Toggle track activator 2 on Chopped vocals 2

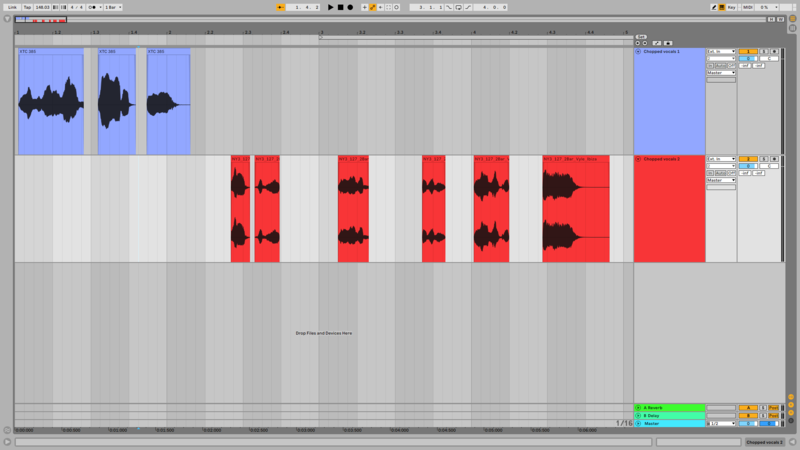(x=748, y=159)
